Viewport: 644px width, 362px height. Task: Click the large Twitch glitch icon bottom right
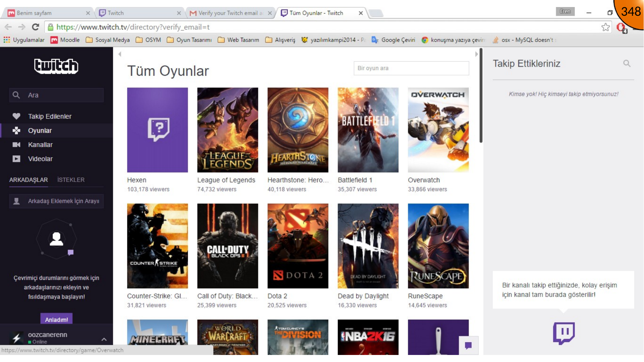tap(564, 333)
